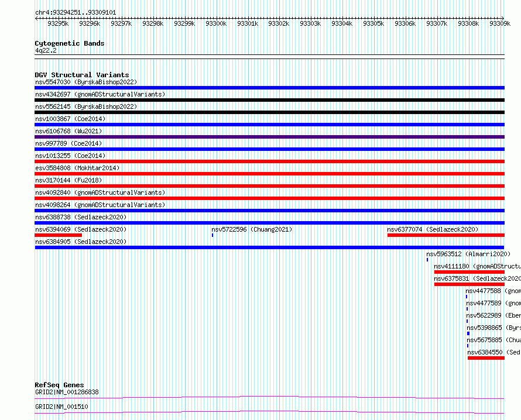Select the black nsv4342697 gnomAD variant bar
The width and height of the screenshot is (521, 420).
tap(269, 100)
